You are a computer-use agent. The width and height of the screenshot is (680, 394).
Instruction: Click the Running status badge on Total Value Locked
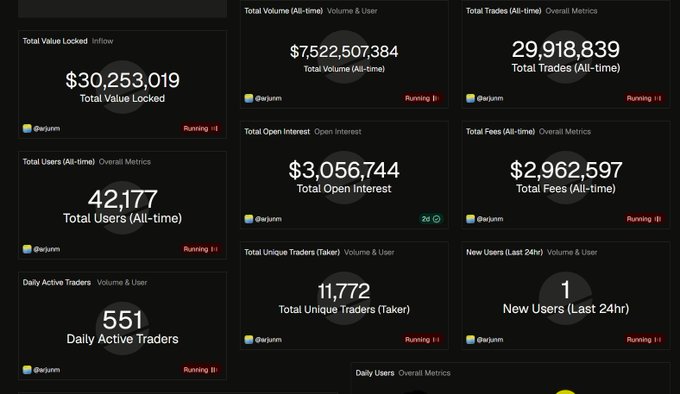pos(200,128)
